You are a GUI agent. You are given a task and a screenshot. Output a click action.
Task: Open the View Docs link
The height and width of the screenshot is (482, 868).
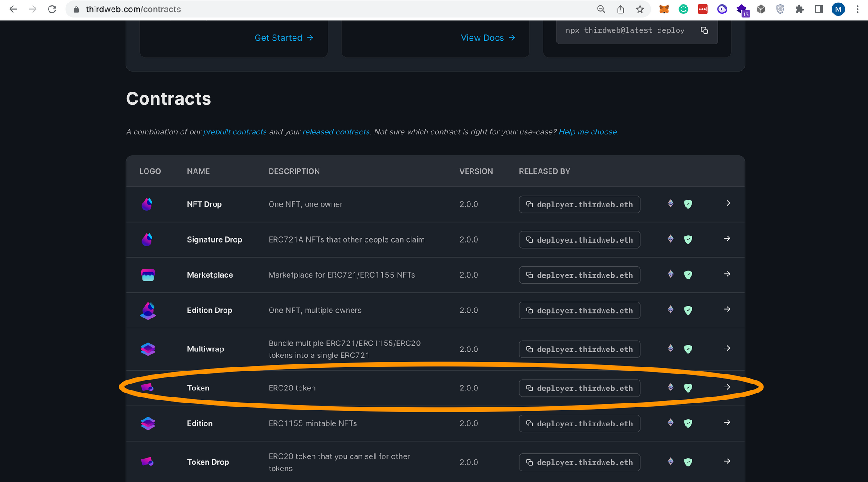click(x=488, y=38)
